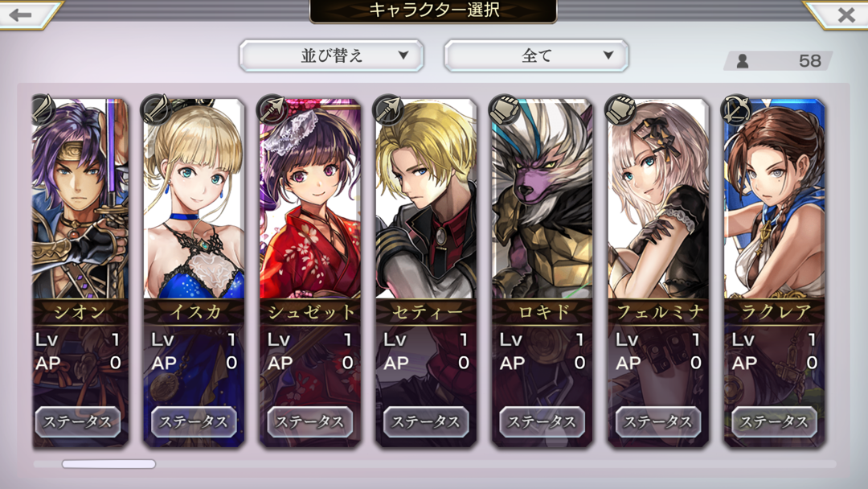The width and height of the screenshot is (868, 489).
Task: Click the sword class icon on シオン card
Action: [43, 109]
